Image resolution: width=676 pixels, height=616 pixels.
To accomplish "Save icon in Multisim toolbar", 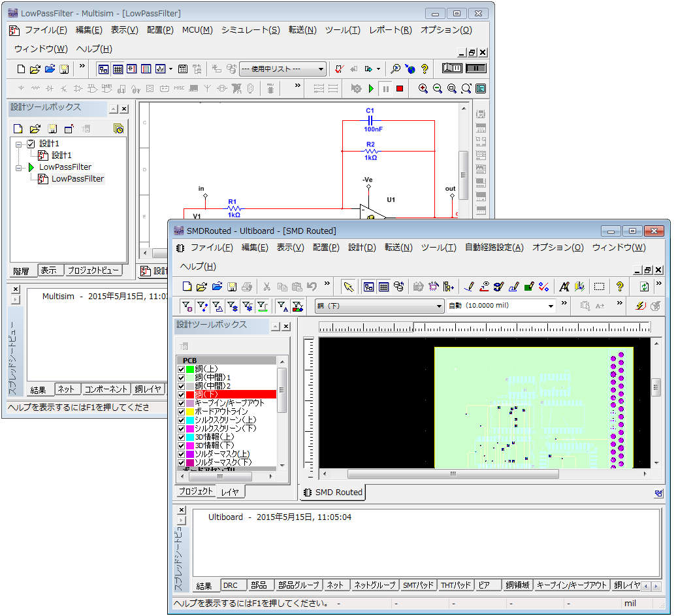I will pyautogui.click(x=64, y=69).
